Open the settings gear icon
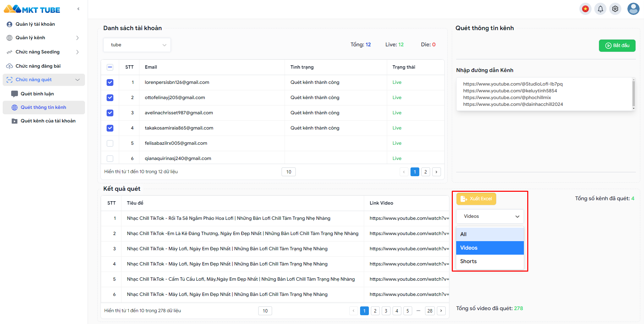644x324 pixels. coord(615,9)
